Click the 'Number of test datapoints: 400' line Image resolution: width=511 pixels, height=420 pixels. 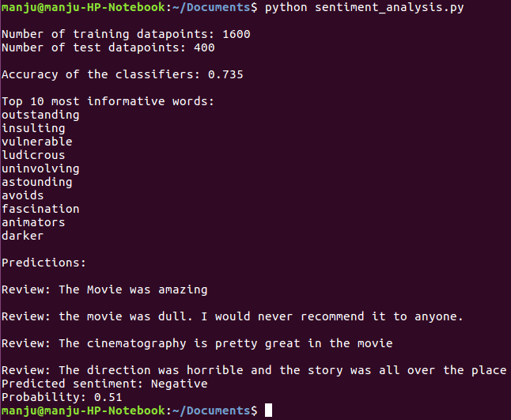point(108,47)
